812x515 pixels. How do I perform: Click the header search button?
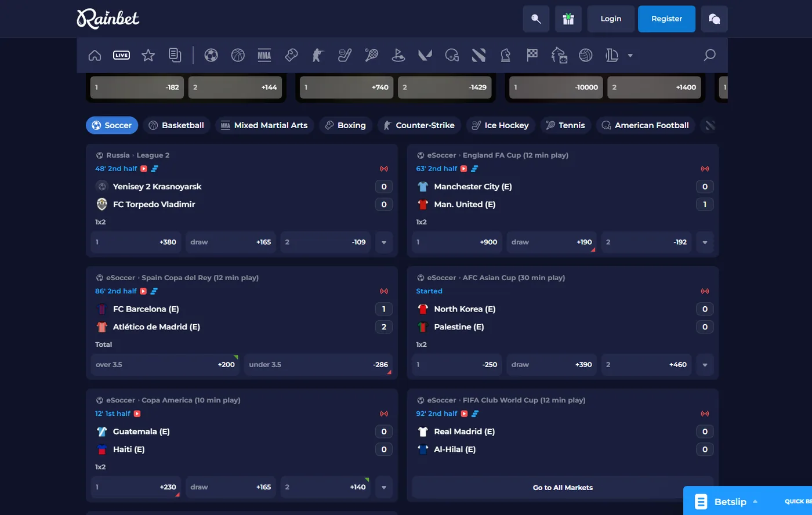pyautogui.click(x=536, y=19)
